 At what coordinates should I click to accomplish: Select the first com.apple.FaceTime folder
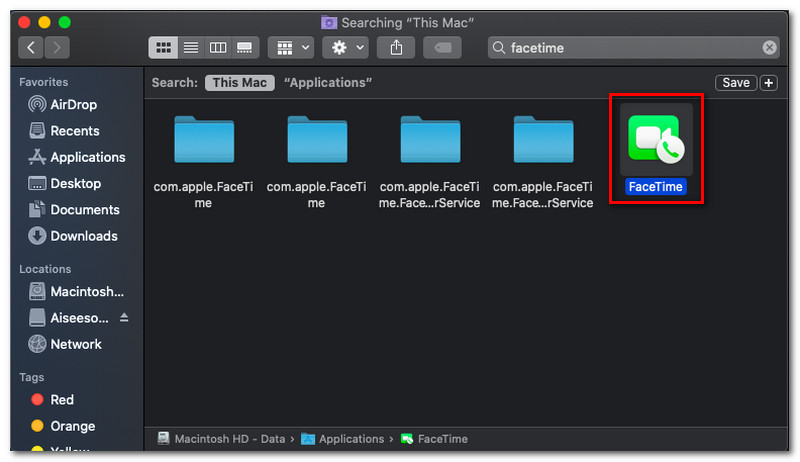coord(204,139)
